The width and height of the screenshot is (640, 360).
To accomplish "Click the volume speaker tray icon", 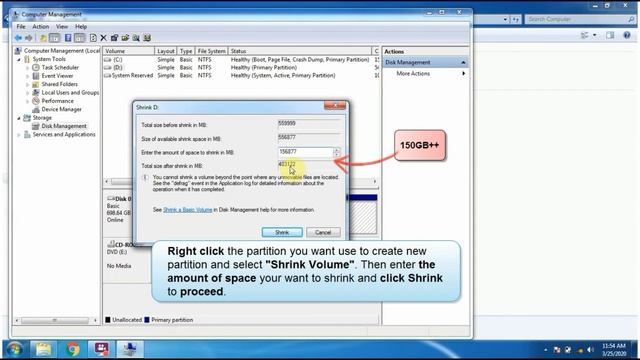I will coord(590,350).
